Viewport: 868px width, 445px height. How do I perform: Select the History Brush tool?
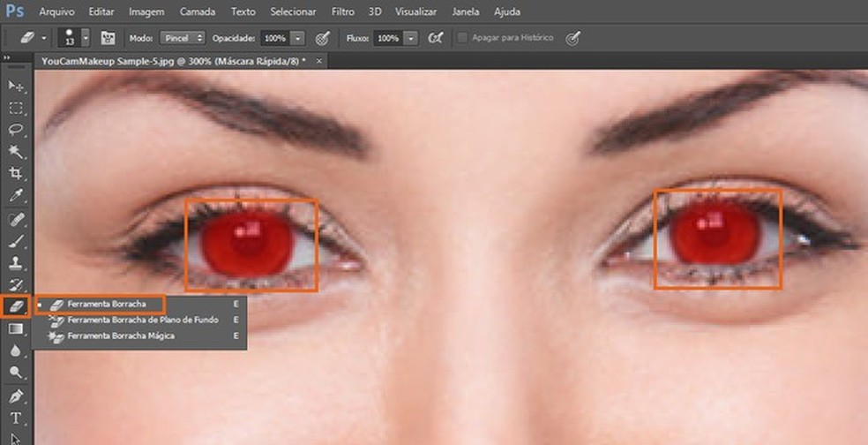16,285
